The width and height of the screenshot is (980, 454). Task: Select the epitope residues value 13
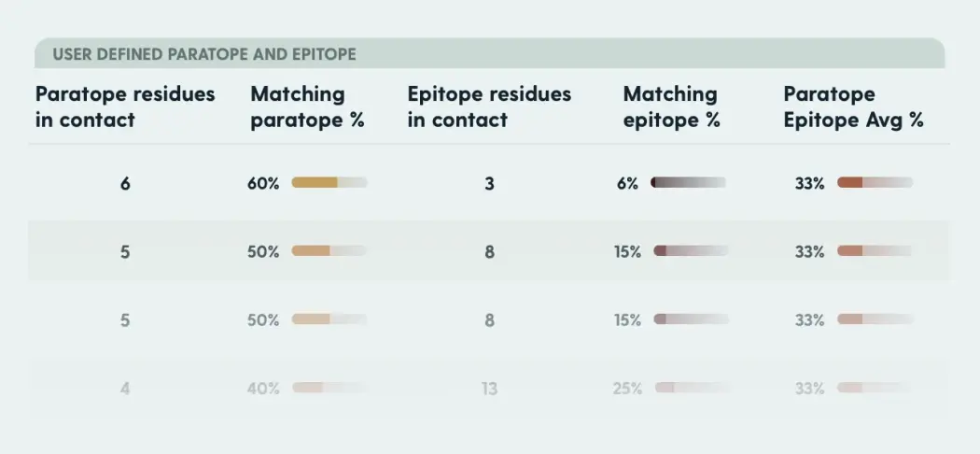point(489,389)
